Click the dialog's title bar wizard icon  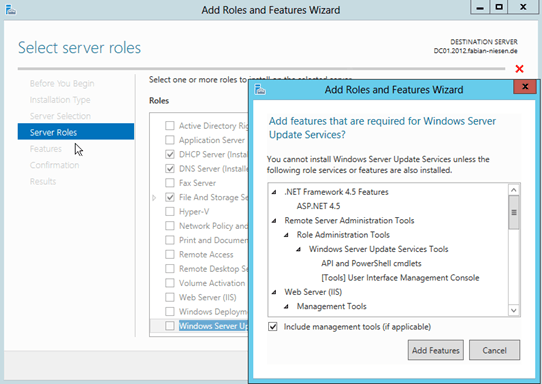tap(260, 90)
